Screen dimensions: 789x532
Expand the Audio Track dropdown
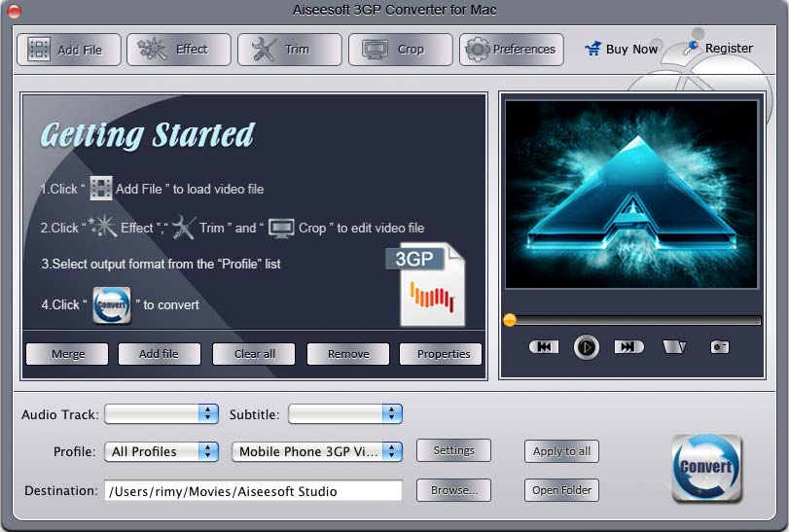click(161, 414)
